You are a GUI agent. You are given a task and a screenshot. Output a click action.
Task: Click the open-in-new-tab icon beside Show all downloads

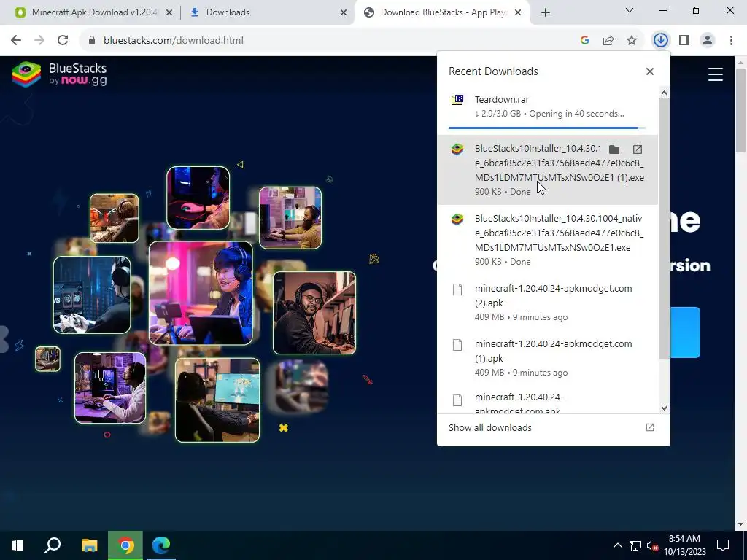pyautogui.click(x=650, y=427)
